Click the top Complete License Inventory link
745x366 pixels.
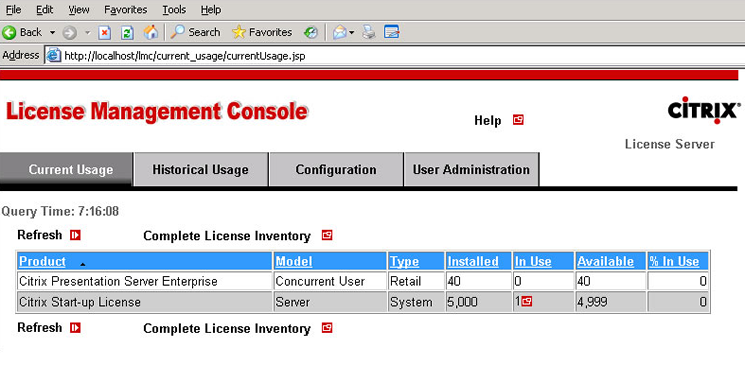(x=227, y=236)
